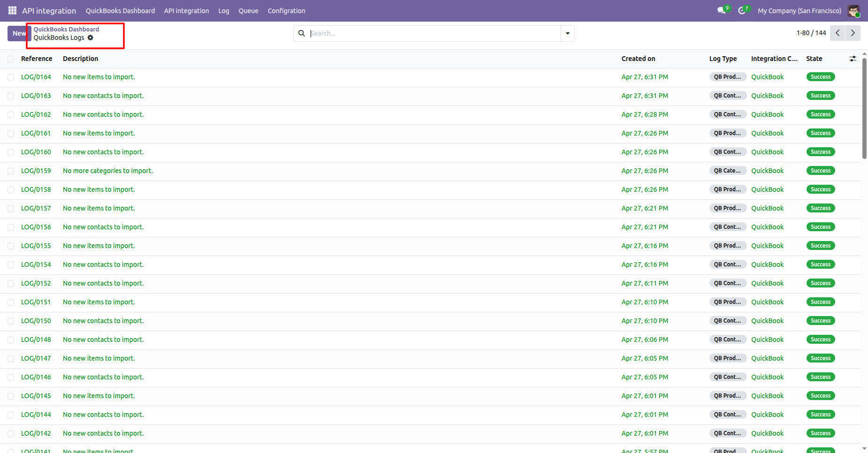Open the gear menu next to QuickBooks Logs
Viewport: 868px width, 453px height.
pos(91,38)
